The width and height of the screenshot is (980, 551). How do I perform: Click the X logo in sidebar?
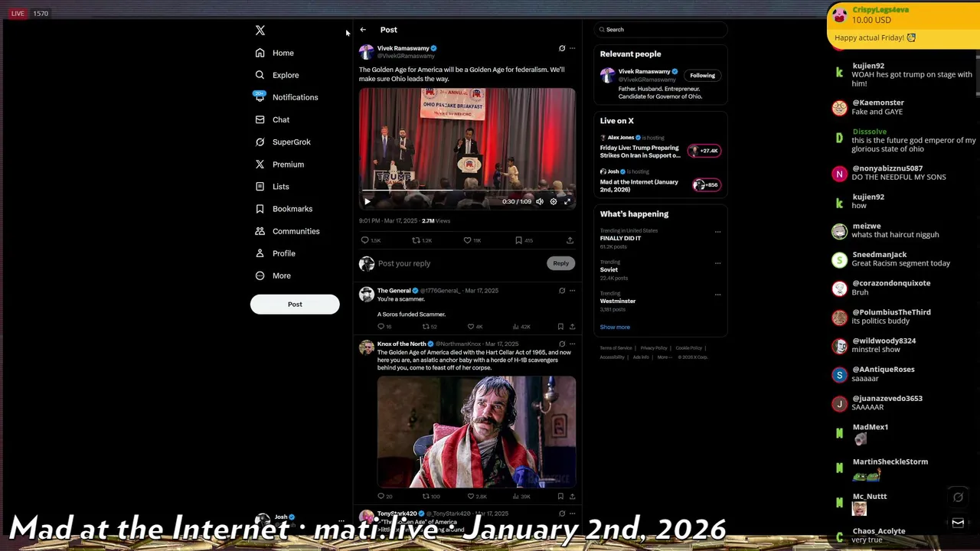260,30
